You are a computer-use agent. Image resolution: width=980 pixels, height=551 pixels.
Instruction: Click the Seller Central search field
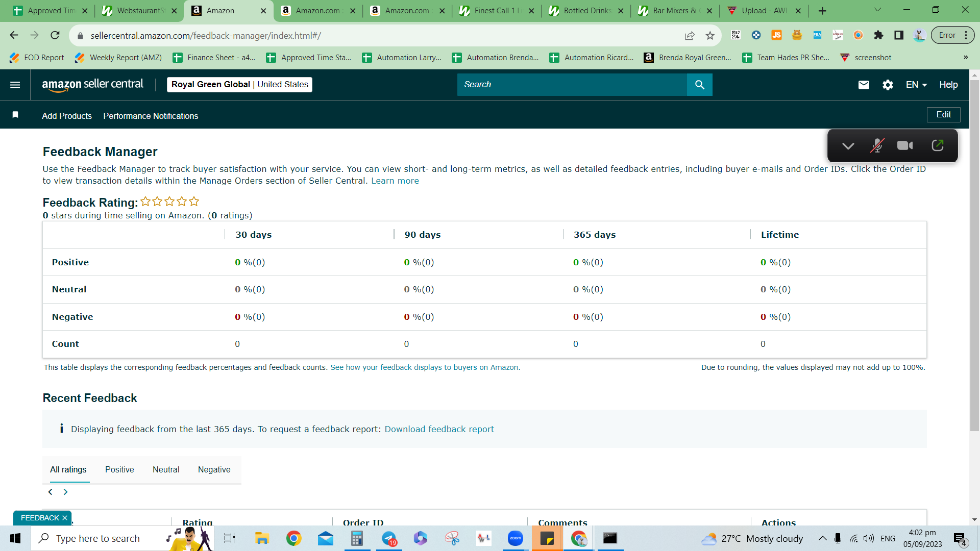572,85
